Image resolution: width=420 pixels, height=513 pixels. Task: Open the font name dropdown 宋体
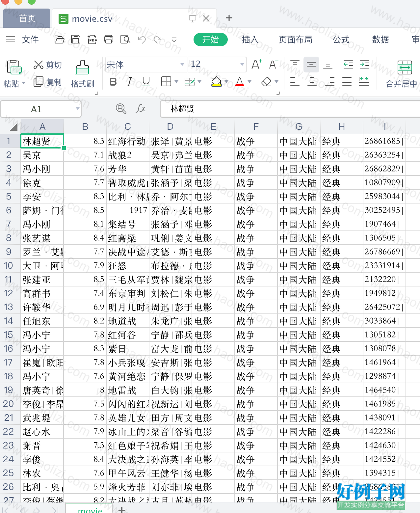click(x=182, y=65)
